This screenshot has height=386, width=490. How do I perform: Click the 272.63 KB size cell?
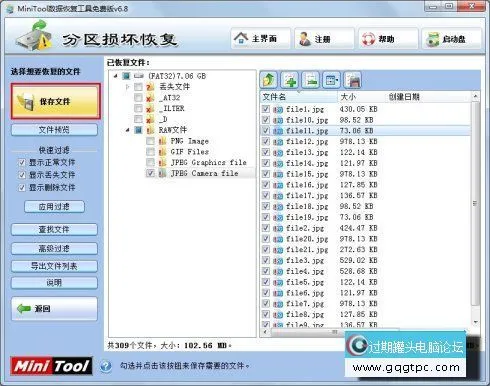358,250
